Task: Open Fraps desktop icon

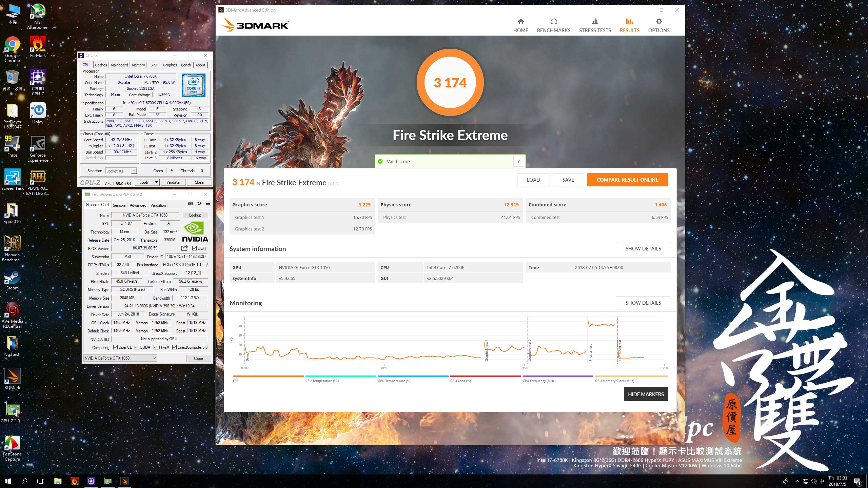Action: [x=12, y=146]
